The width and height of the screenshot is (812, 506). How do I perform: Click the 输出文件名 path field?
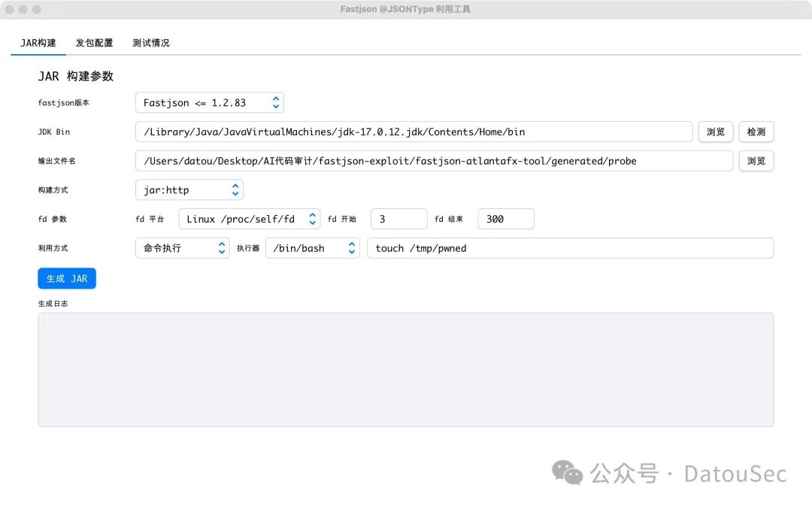point(434,161)
